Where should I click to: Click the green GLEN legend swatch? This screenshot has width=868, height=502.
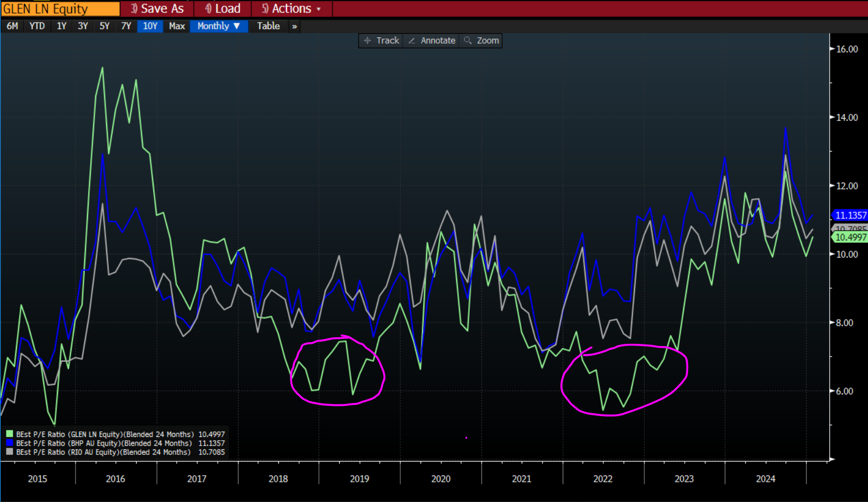coord(9,434)
